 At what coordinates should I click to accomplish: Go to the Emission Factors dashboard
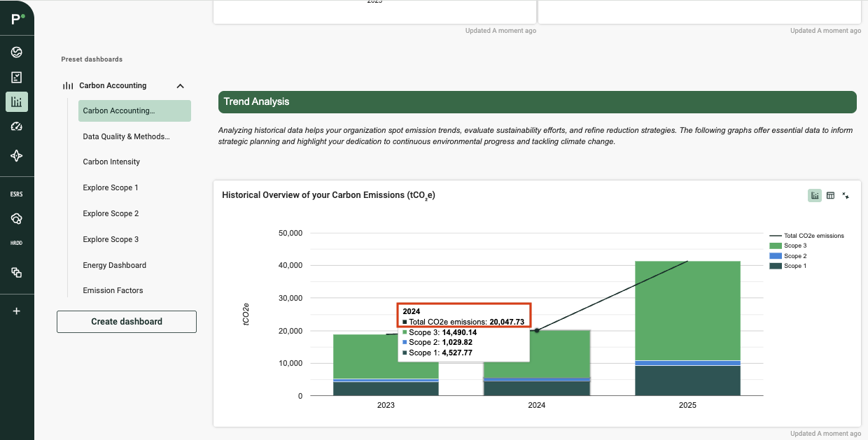pos(113,290)
